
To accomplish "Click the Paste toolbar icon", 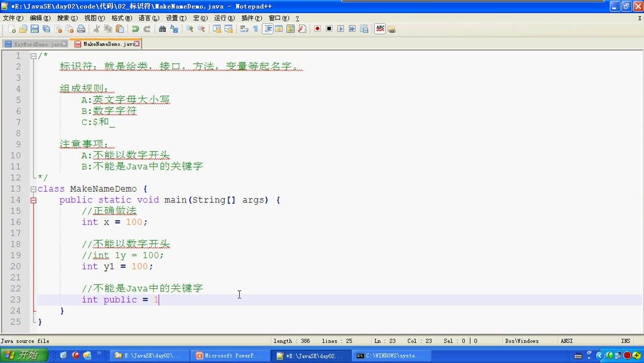I will [119, 29].
